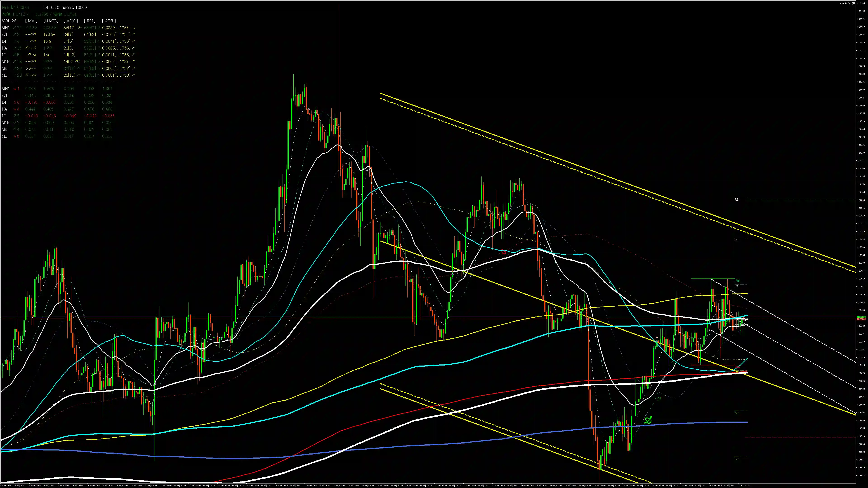The height and width of the screenshot is (488, 868).
Task: Click the red down arrow signal marker
Action: [504, 252]
